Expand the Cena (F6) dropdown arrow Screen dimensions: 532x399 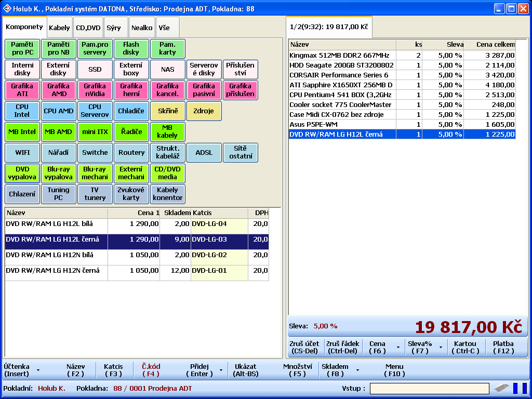pyautogui.click(x=398, y=348)
